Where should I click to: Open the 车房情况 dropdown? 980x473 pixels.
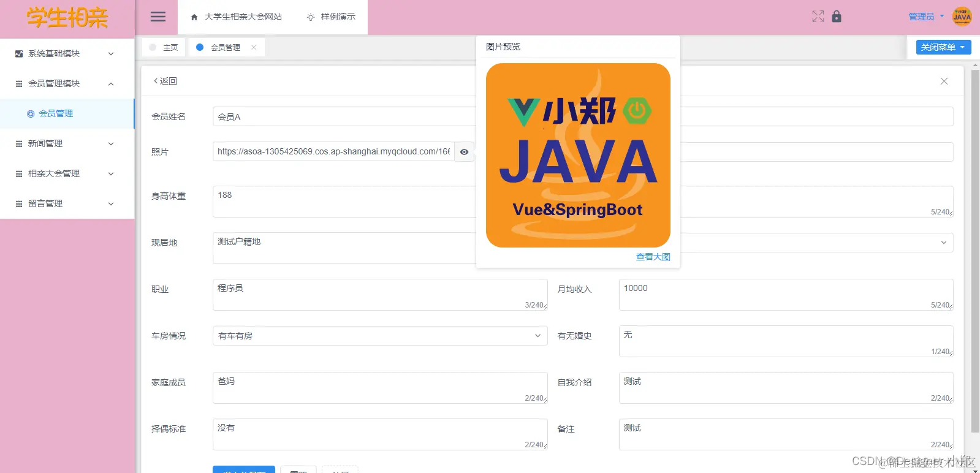click(x=380, y=336)
